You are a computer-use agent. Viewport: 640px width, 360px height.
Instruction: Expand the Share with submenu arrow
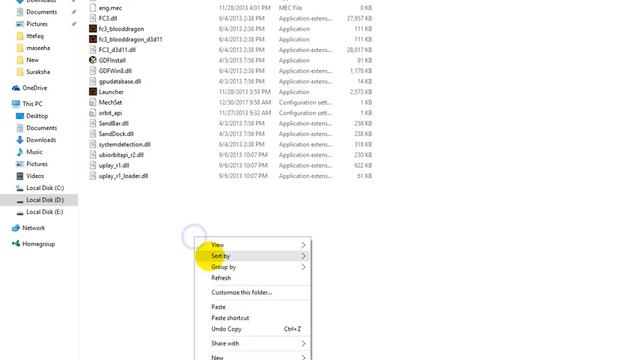click(303, 344)
